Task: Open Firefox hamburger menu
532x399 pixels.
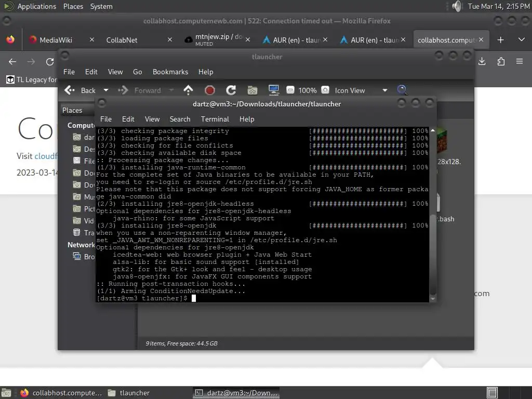Action: coord(520,61)
